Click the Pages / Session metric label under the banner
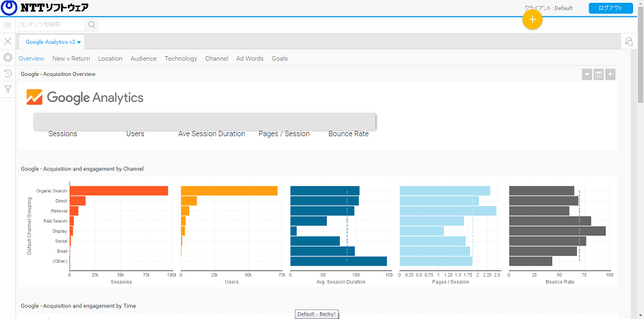Viewport: 644px width, 319px height. coord(284,134)
